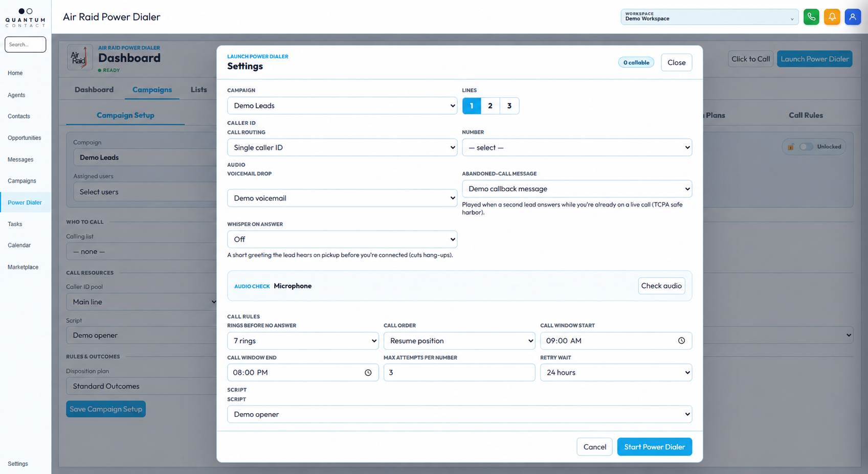This screenshot has height=474, width=868.
Task: Click the Save Campaign Setup button
Action: click(x=106, y=409)
